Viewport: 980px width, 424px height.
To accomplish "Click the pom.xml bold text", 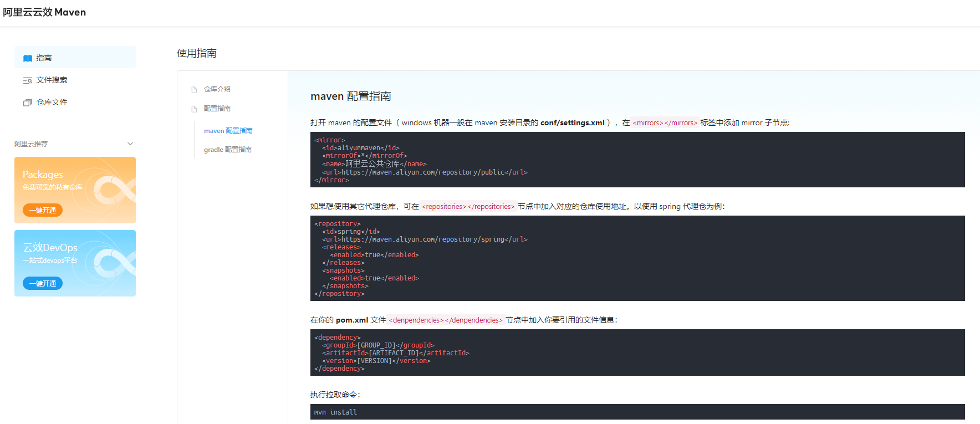I will 352,320.
